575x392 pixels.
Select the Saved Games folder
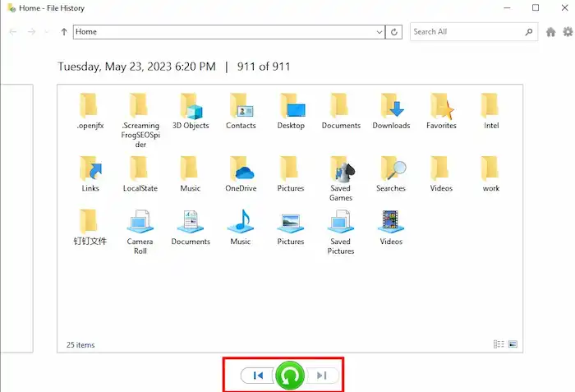pos(340,177)
